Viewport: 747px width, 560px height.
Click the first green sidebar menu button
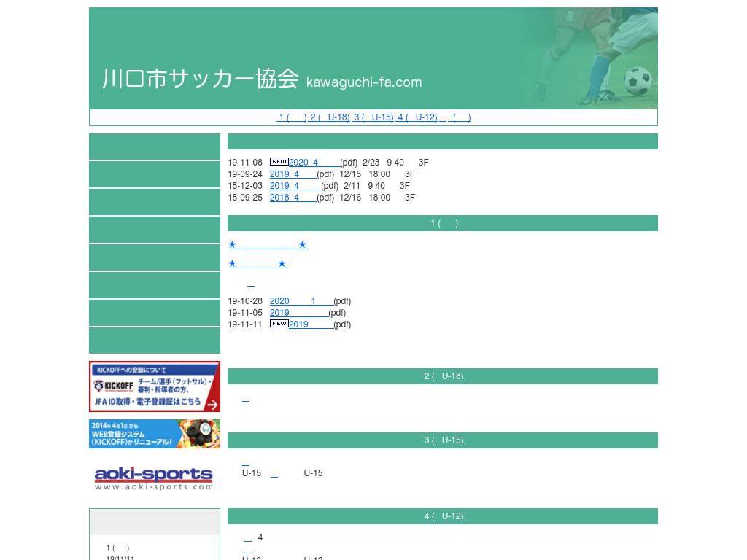(155, 147)
